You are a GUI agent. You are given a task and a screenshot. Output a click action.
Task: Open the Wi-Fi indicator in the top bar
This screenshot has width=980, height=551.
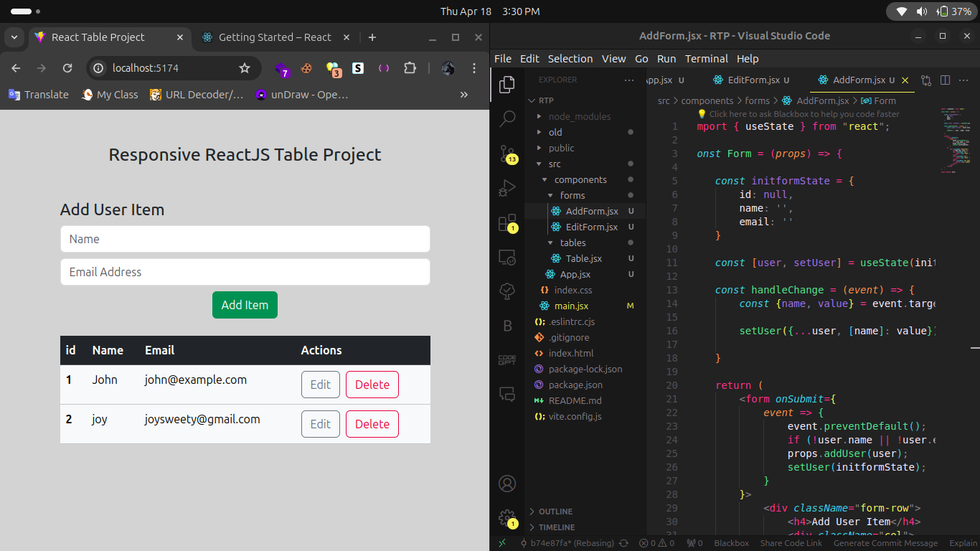pyautogui.click(x=902, y=11)
